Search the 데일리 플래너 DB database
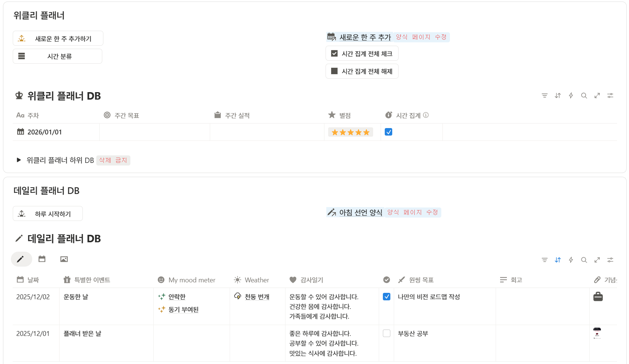Screen dimensions: 629x364 point(584,260)
